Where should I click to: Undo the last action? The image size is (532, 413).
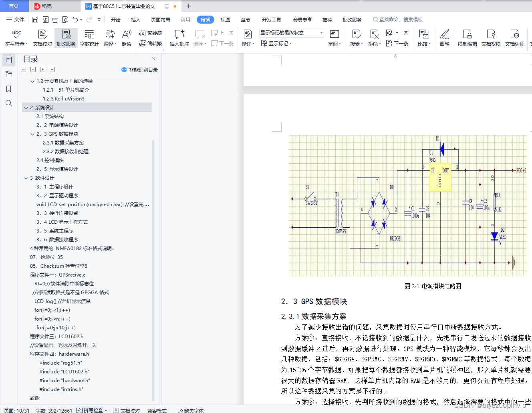(75, 20)
